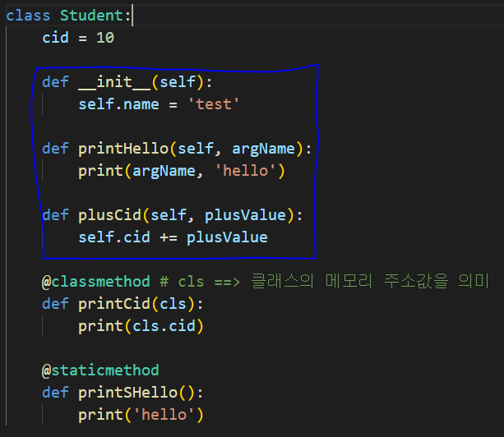504x437 pixels.
Task: Click the 'class' keyword on first line
Action: [28, 16]
